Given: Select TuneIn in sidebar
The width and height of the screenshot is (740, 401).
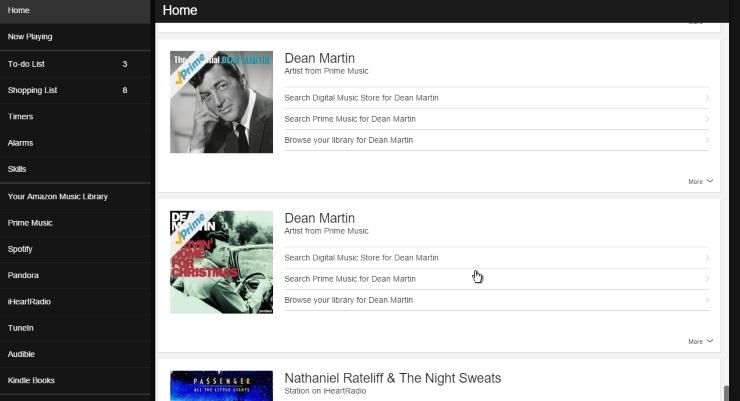Looking at the screenshot, I should pyautogui.click(x=75, y=328).
